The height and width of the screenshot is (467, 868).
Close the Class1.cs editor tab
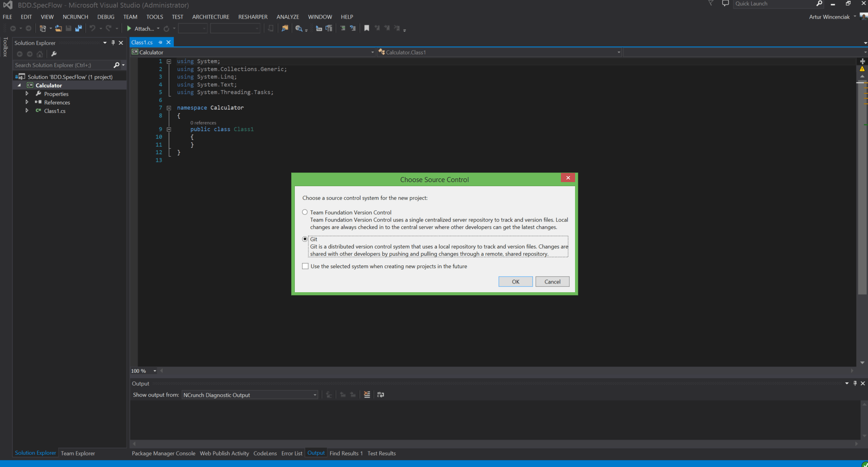(168, 42)
